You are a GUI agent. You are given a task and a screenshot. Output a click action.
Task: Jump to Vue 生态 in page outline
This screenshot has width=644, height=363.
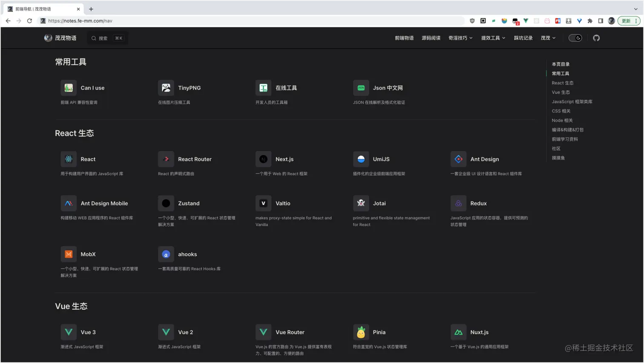coord(561,92)
